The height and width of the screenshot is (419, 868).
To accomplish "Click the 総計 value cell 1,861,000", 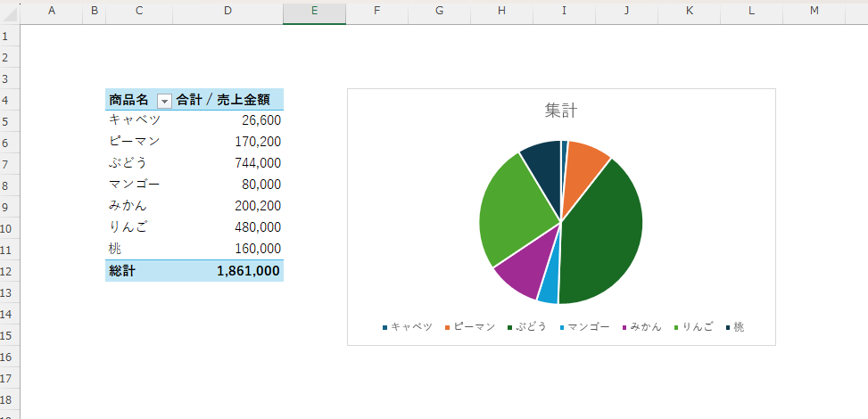I will click(228, 271).
